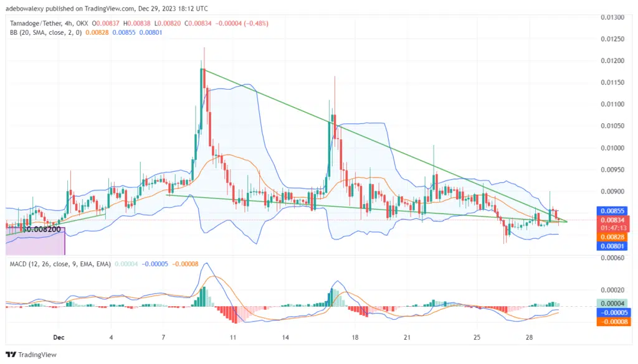Image resolution: width=638 pixels, height=364 pixels.
Task: Select the MACD (12, 26, close, 9) legend
Action: [x=60, y=264]
